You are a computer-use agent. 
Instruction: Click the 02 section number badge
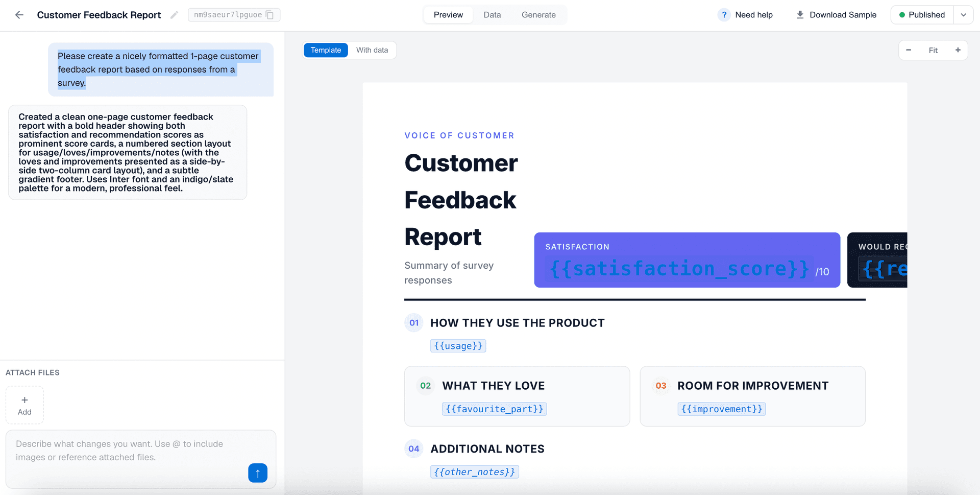click(x=426, y=386)
